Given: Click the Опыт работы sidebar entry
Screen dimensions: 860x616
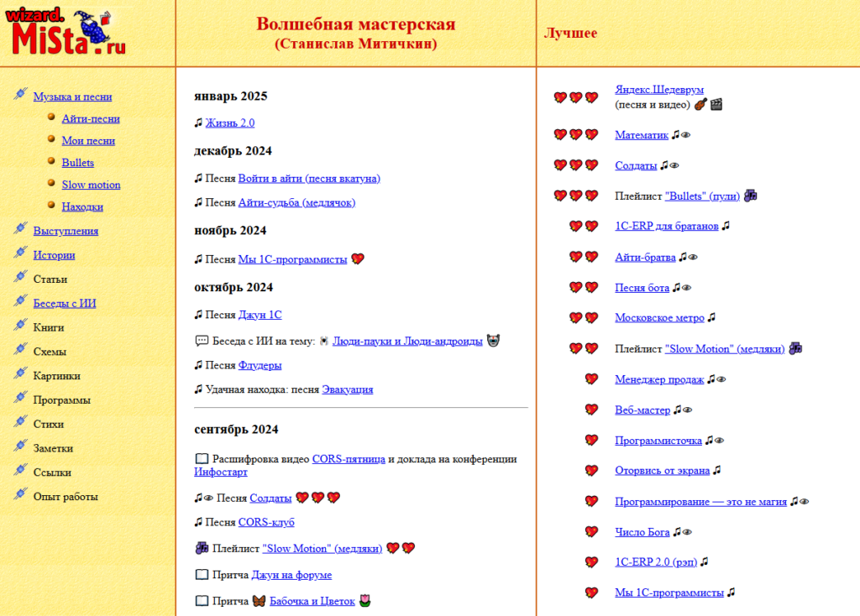Looking at the screenshot, I should 66,497.
